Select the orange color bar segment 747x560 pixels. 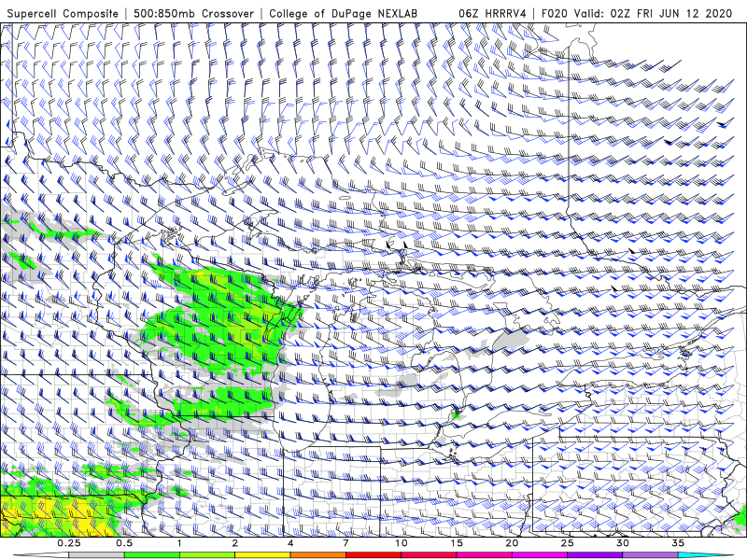point(317,555)
